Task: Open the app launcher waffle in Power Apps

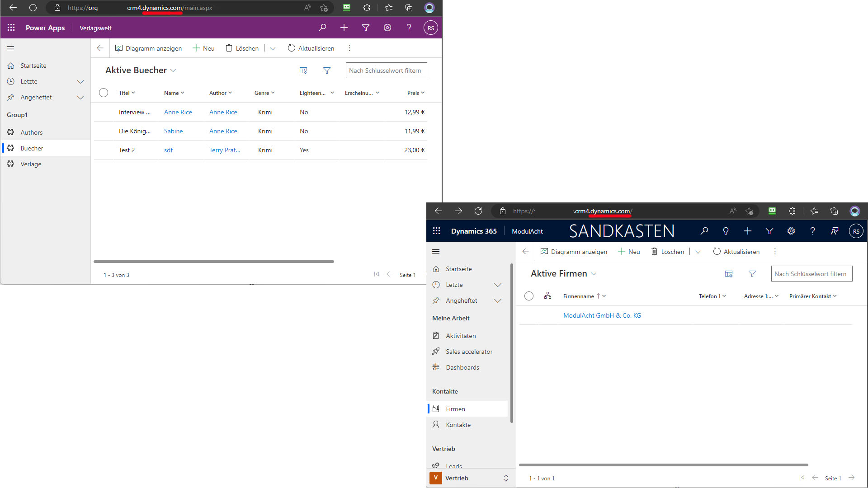Action: coord(11,28)
